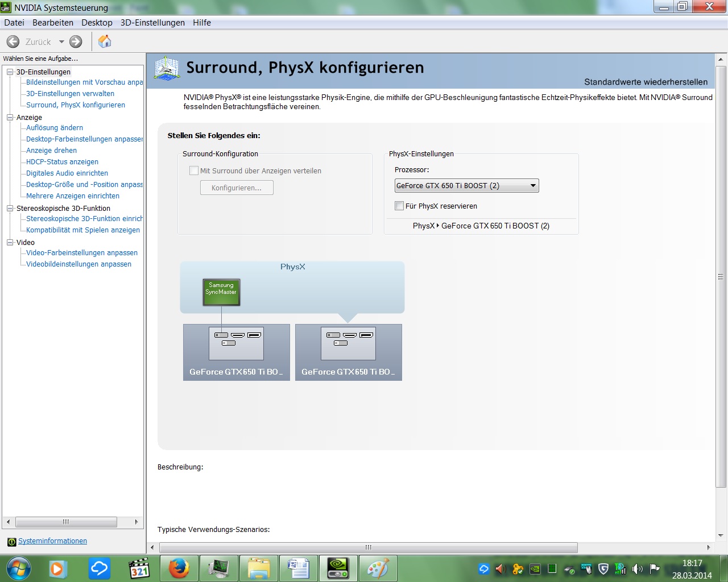Open Desktop-Farbeinstellungen anpassen
The image size is (728, 582).
click(85, 139)
